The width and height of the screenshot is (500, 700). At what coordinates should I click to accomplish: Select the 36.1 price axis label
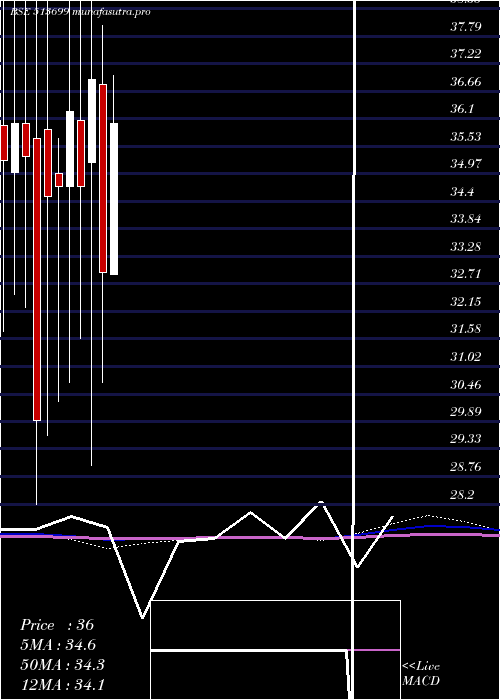[x=462, y=109]
